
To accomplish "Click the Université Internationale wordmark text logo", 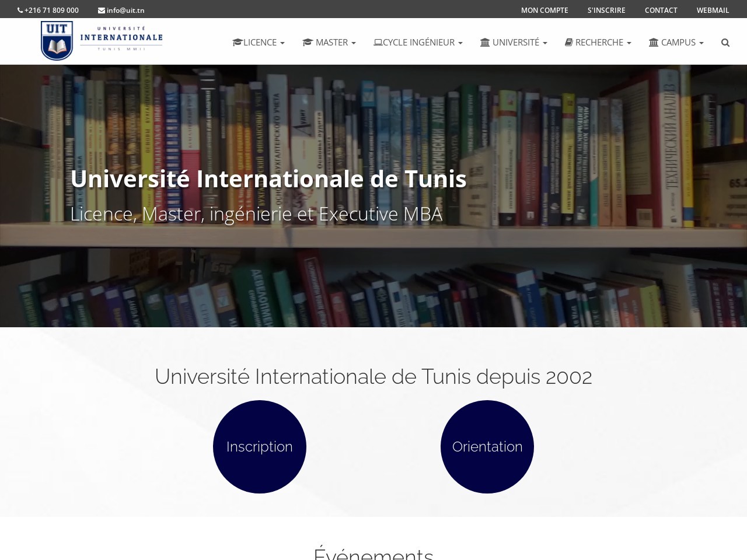I will (121, 38).
